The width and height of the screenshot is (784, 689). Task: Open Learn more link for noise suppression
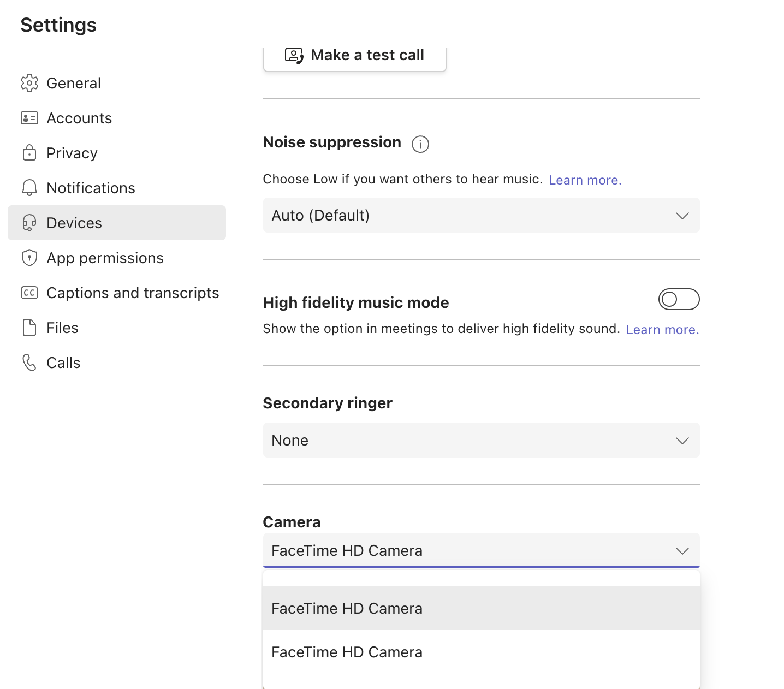click(585, 180)
